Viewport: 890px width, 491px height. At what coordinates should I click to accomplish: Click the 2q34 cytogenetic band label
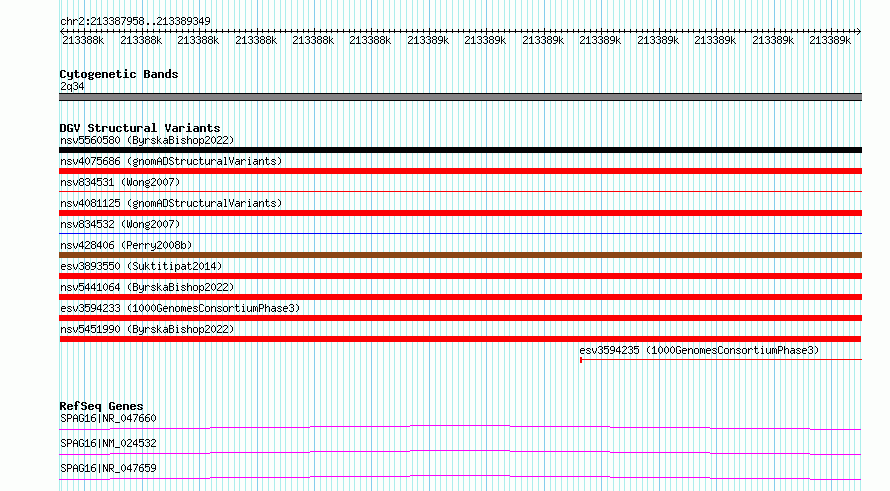click(x=72, y=86)
